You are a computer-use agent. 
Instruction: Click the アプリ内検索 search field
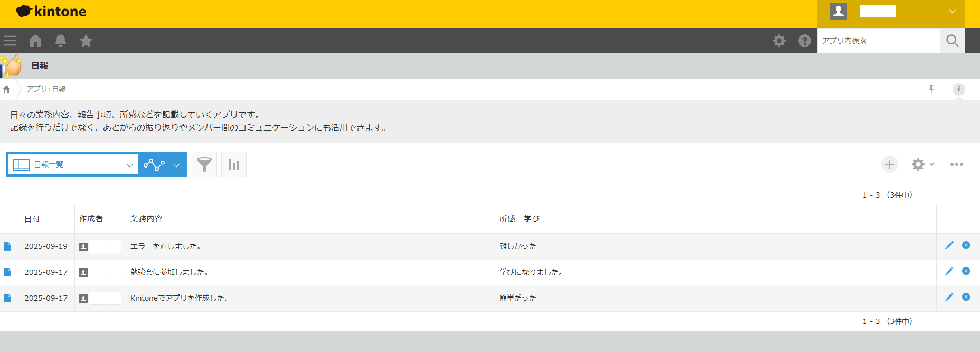tap(879, 41)
